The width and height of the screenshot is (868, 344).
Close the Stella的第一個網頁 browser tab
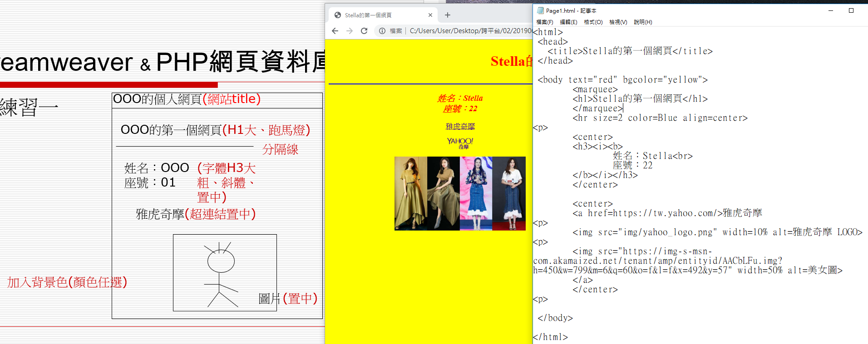430,15
